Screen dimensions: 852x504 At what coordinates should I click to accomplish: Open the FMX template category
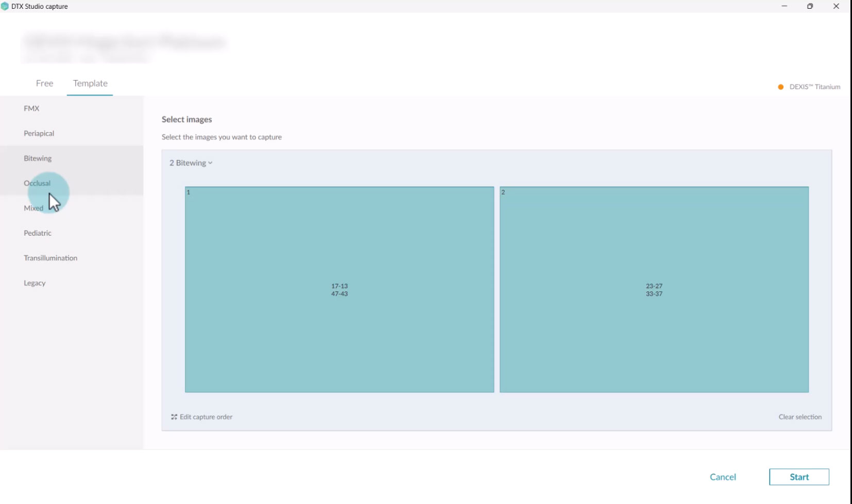72,108
